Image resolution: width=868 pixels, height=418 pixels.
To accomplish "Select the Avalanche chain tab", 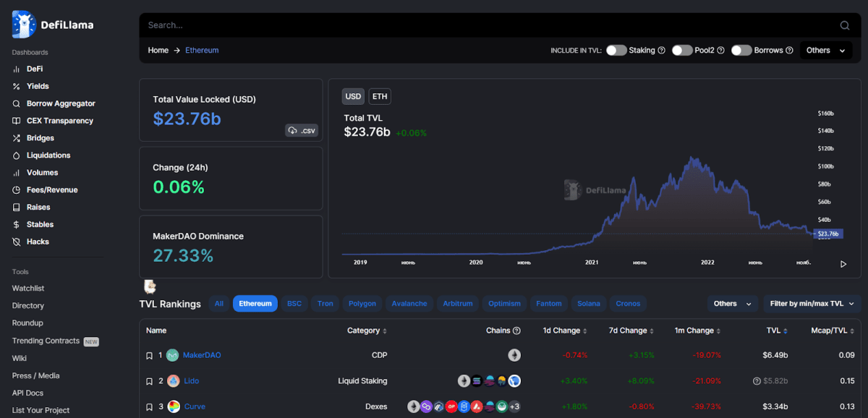I will point(409,304).
